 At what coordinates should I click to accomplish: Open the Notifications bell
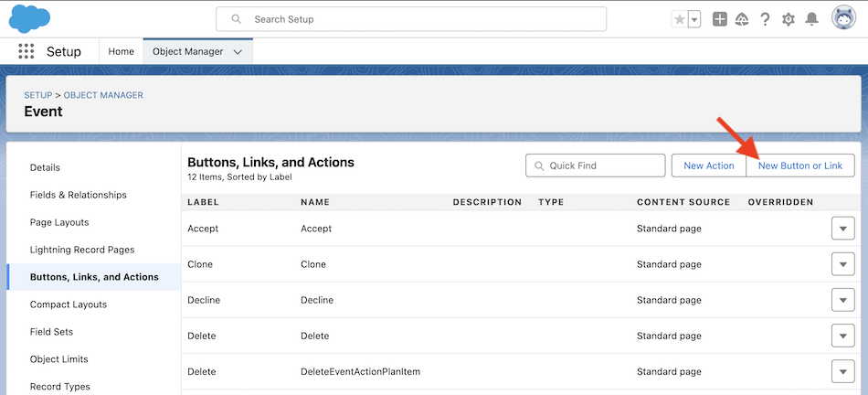point(811,19)
